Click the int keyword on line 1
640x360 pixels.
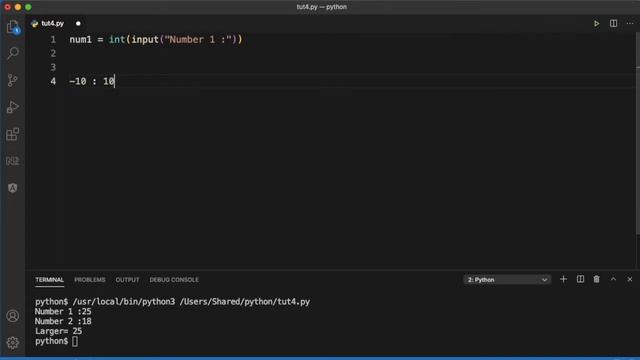(x=117, y=40)
